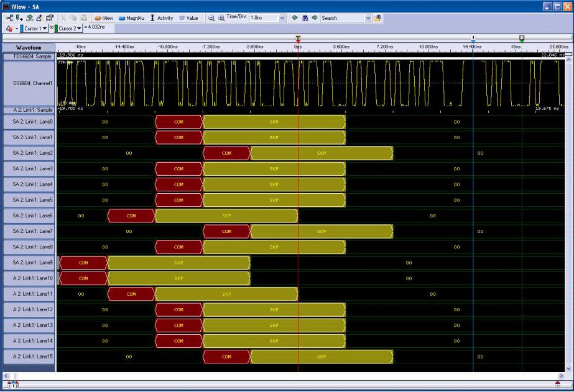This screenshot has width=574, height=392.
Task: Click the Waveform column header
Action: pos(29,47)
